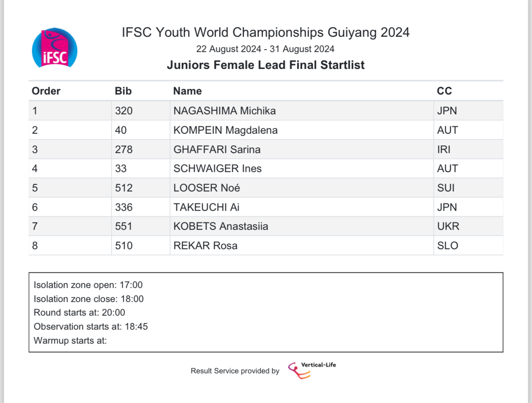This screenshot has width=532, height=403.
Task: Click the Order column header
Action: (46, 91)
